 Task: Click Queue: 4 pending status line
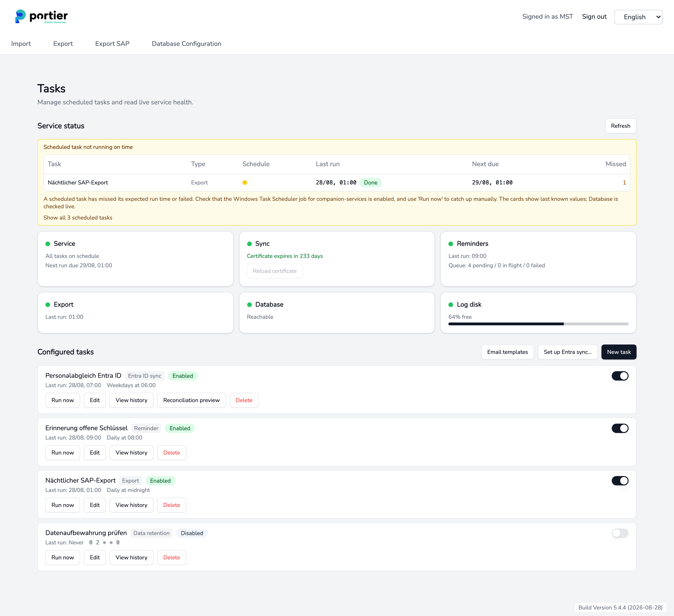pyautogui.click(x=496, y=266)
